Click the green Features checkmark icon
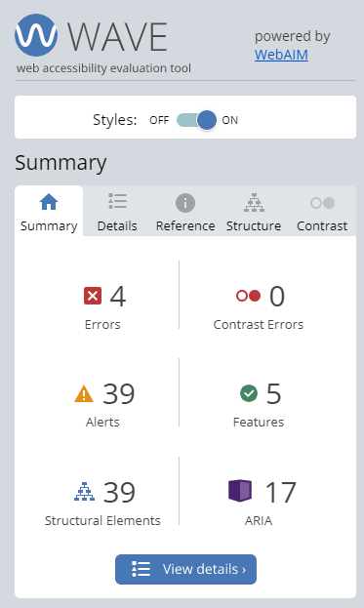Viewport: 364px width, 608px height. coord(249,393)
